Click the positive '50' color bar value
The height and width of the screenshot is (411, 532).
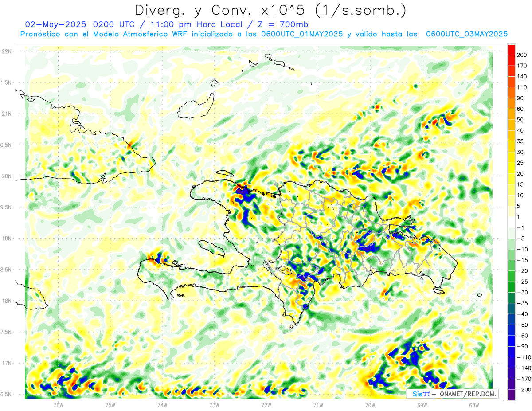click(521, 120)
